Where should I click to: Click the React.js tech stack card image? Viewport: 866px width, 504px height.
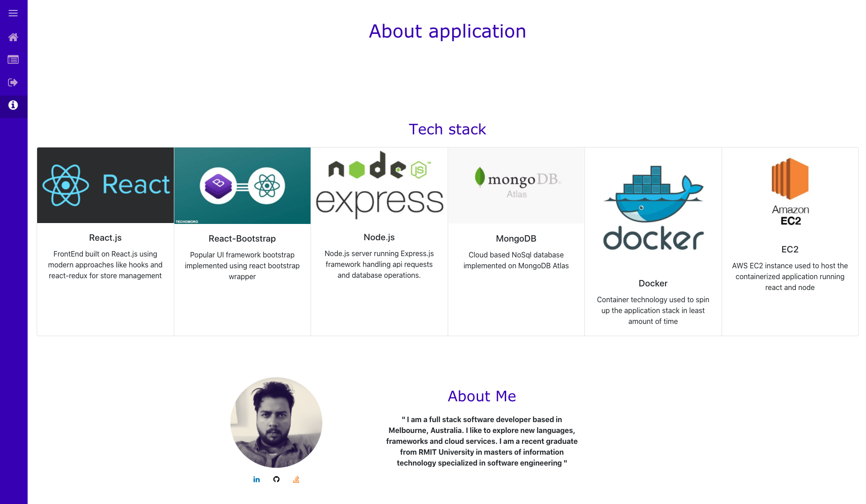point(105,185)
